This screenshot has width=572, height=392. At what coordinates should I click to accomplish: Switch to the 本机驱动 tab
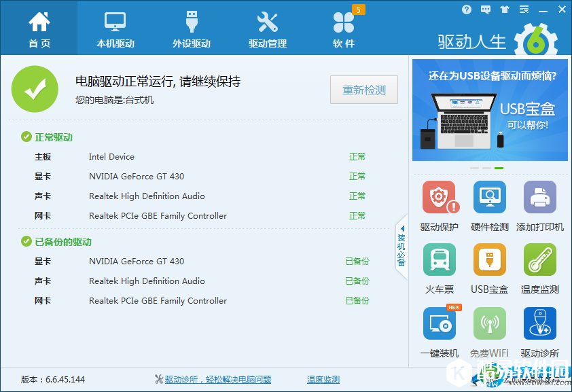[x=114, y=27]
